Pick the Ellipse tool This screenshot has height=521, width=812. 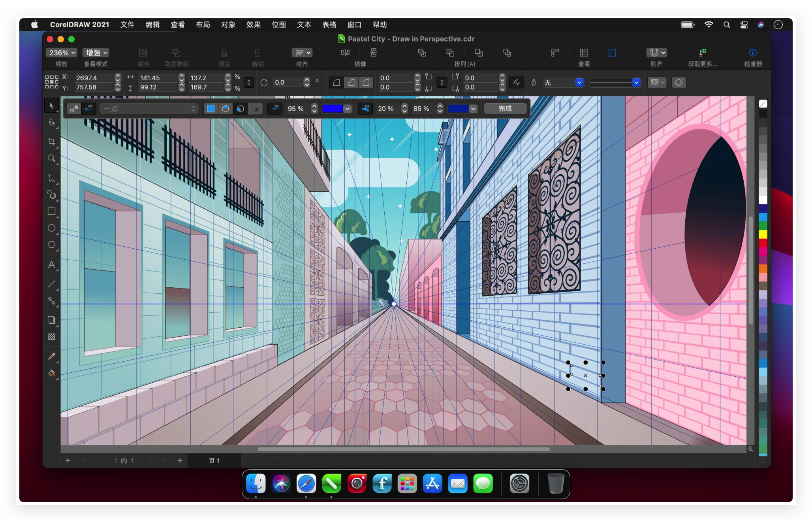[51, 228]
